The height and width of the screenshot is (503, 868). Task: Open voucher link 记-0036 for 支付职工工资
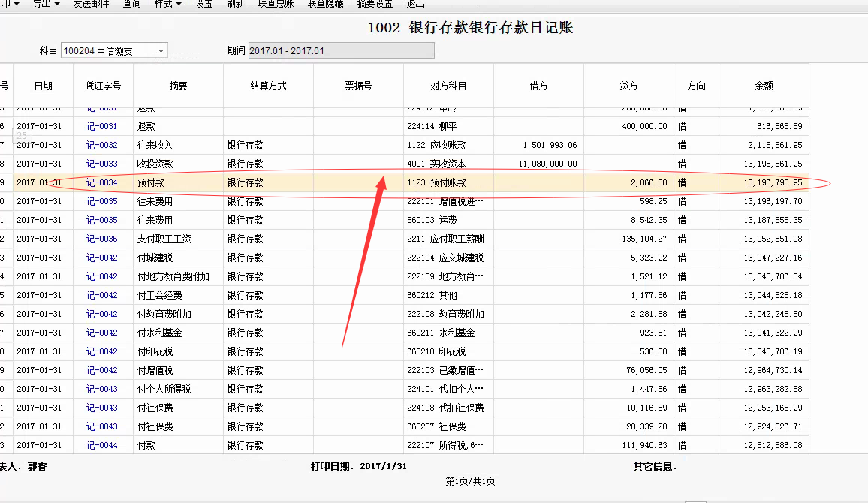102,239
